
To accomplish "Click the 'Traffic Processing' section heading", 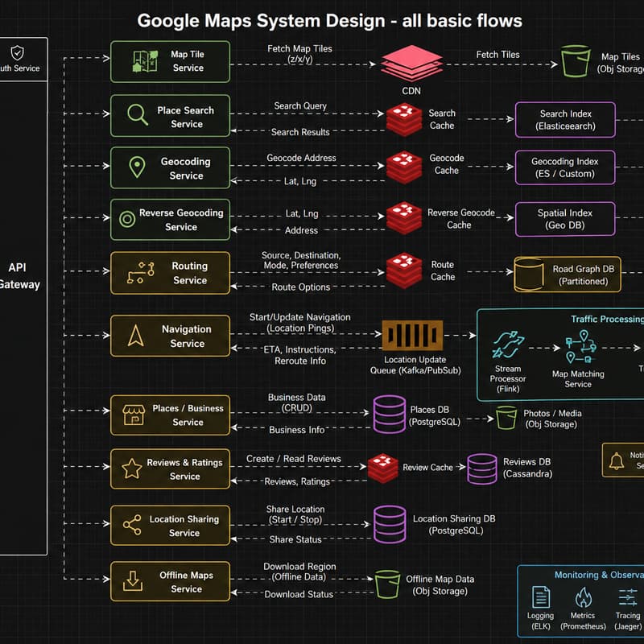I will point(608,319).
